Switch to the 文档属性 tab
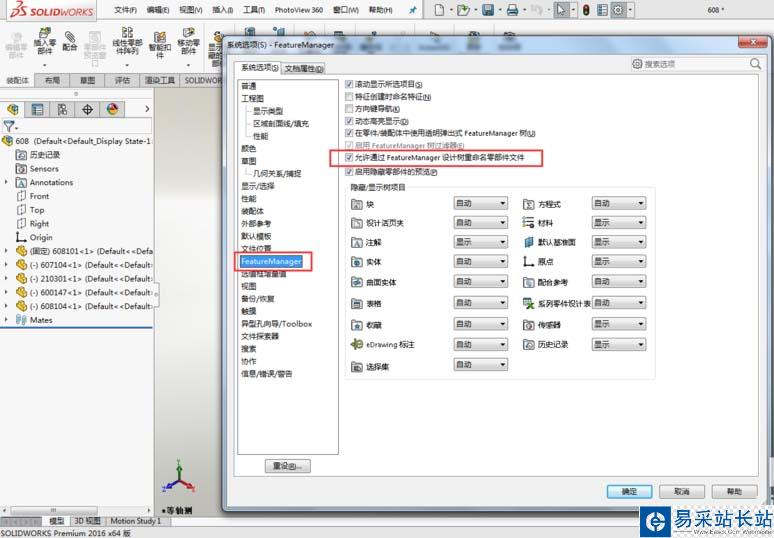Image resolution: width=774 pixels, height=538 pixels. pos(304,69)
